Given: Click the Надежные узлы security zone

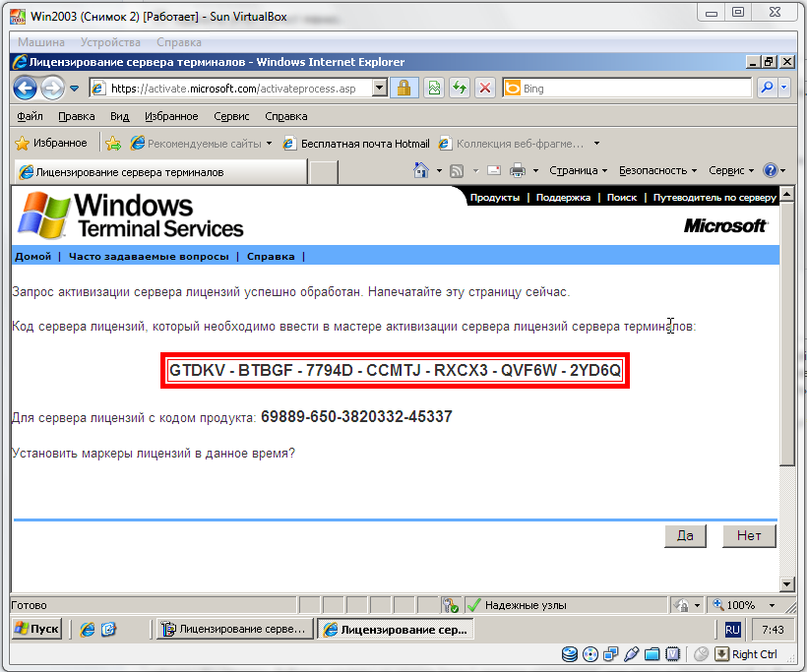Looking at the screenshot, I should point(526,605).
